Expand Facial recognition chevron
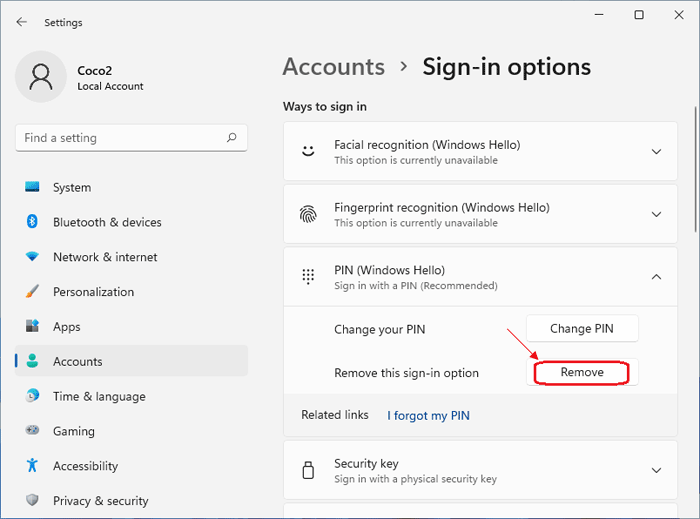The height and width of the screenshot is (519, 700). point(656,152)
